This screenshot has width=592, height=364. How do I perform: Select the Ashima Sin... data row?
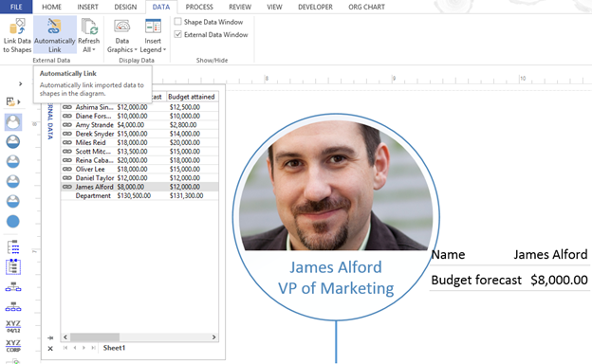click(x=139, y=107)
